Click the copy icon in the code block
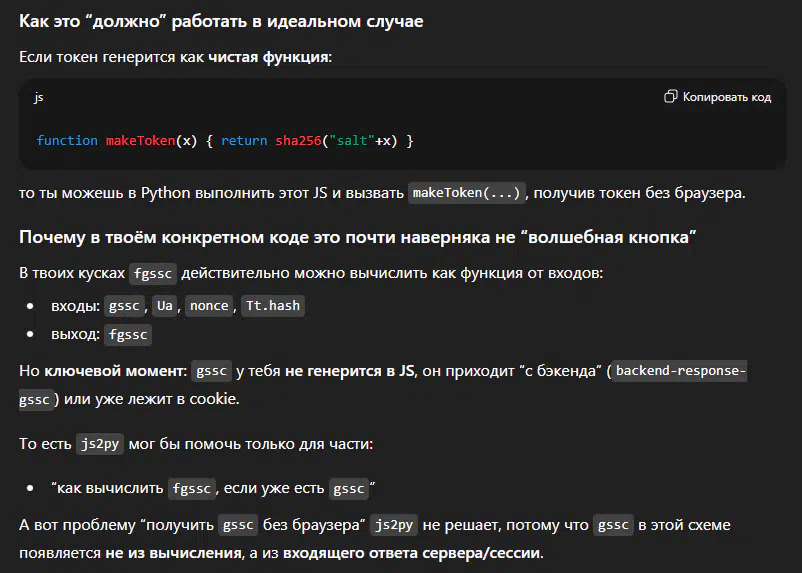802x573 pixels. coord(671,97)
